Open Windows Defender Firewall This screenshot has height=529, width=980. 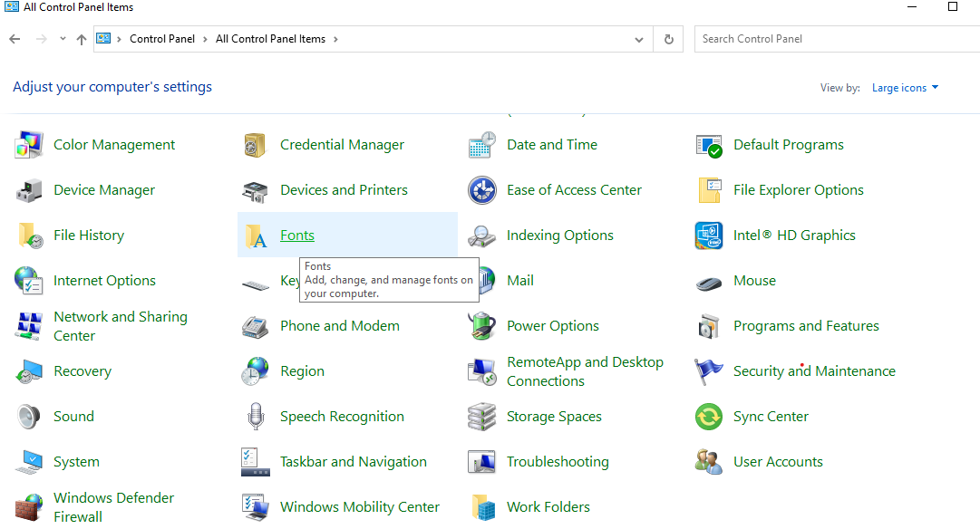[113, 505]
